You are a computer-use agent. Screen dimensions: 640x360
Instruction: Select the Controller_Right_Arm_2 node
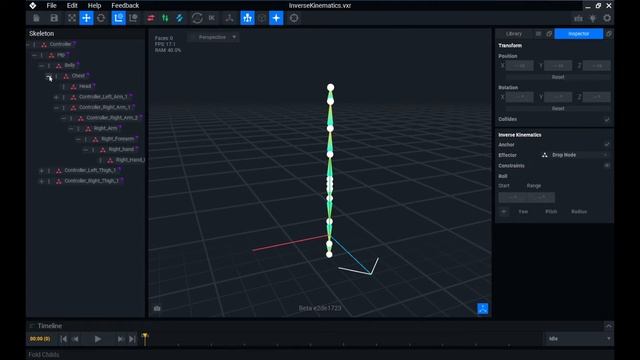pos(112,118)
